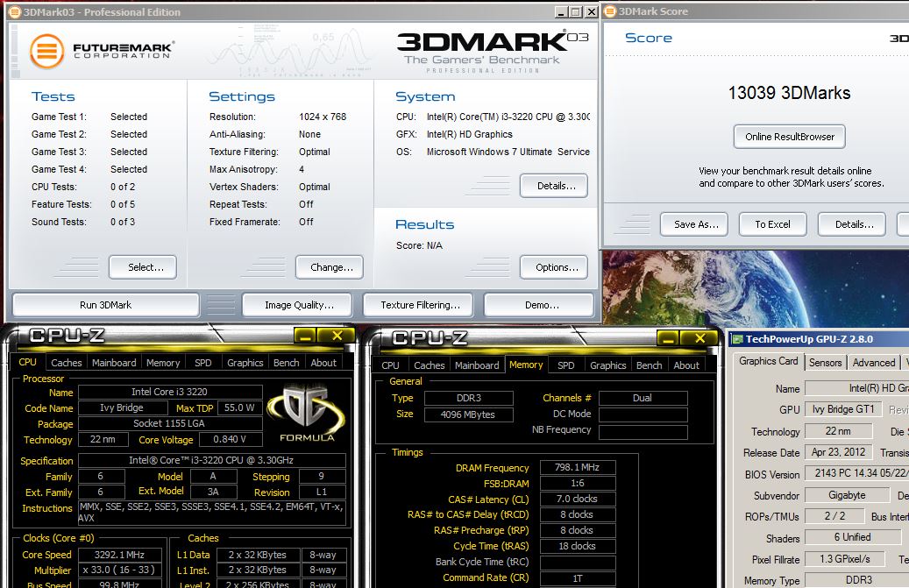
Task: Export the score with To Excel
Action: [773, 224]
